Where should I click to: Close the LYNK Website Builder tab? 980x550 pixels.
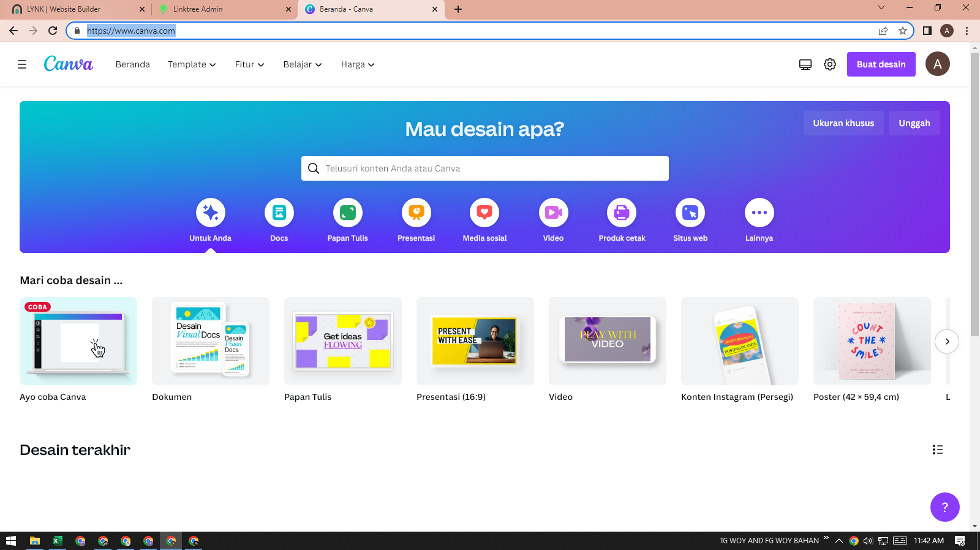pos(142,9)
